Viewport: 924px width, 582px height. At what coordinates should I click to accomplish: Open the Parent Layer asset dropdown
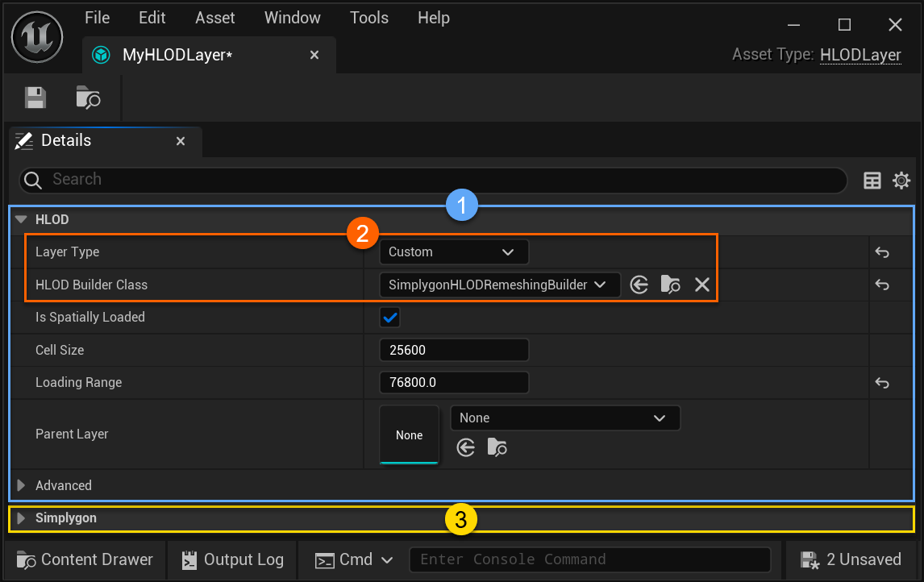564,418
